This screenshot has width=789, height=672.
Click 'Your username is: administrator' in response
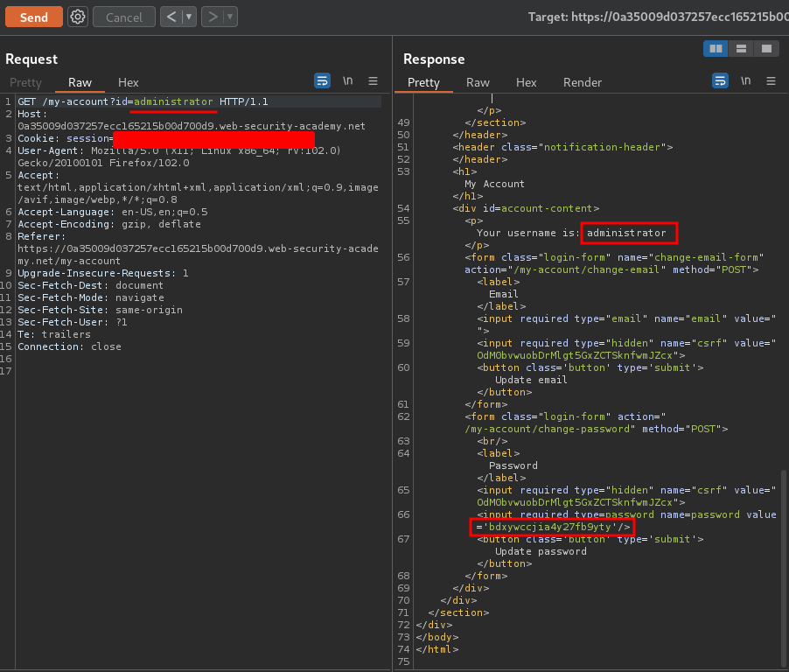(x=571, y=233)
